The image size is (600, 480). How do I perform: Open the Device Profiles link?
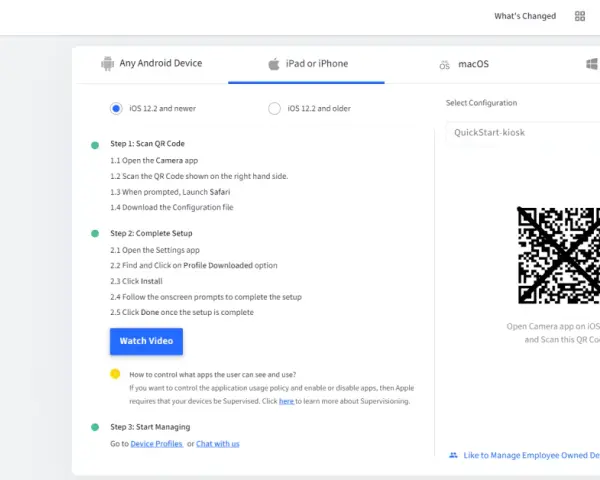pos(157,444)
